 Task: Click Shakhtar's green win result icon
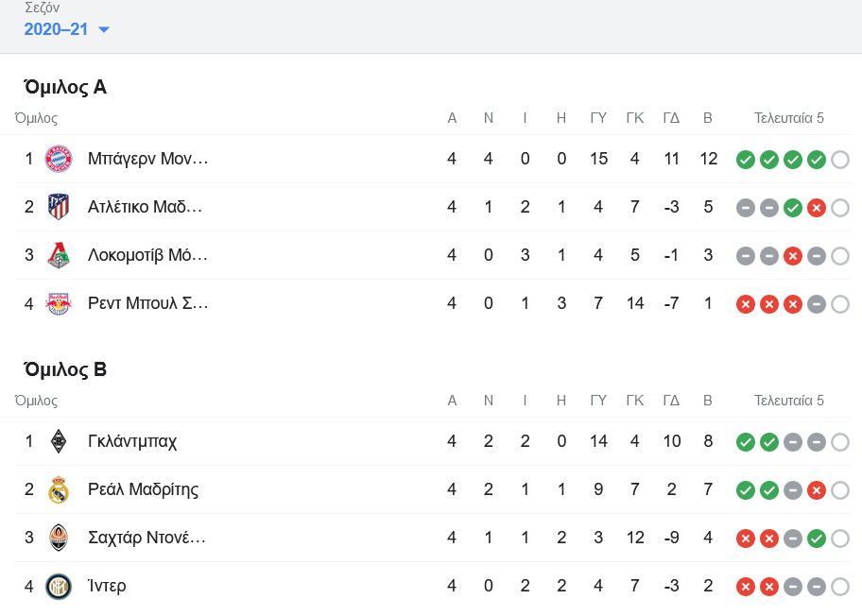[x=817, y=539]
